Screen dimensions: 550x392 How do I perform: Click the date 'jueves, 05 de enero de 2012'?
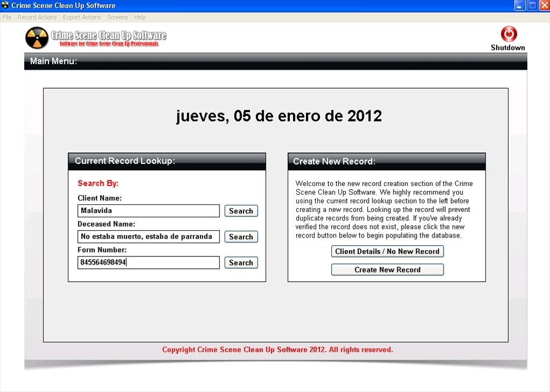tap(279, 116)
